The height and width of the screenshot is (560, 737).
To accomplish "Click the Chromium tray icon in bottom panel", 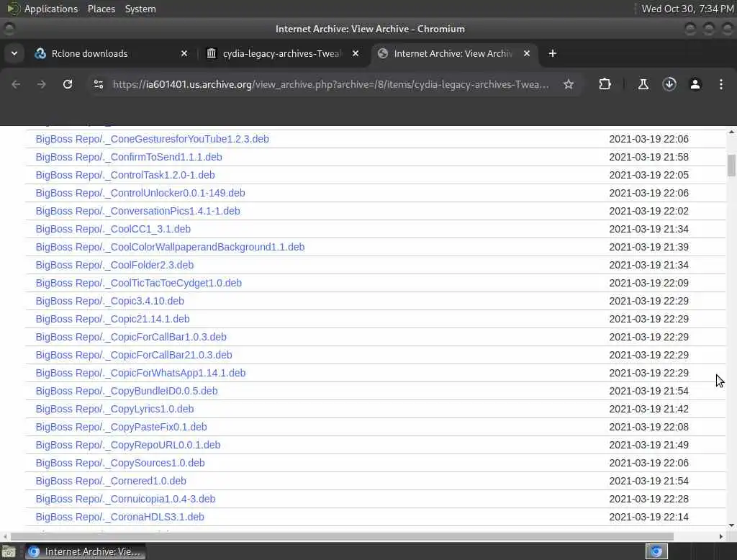I will tap(656, 551).
